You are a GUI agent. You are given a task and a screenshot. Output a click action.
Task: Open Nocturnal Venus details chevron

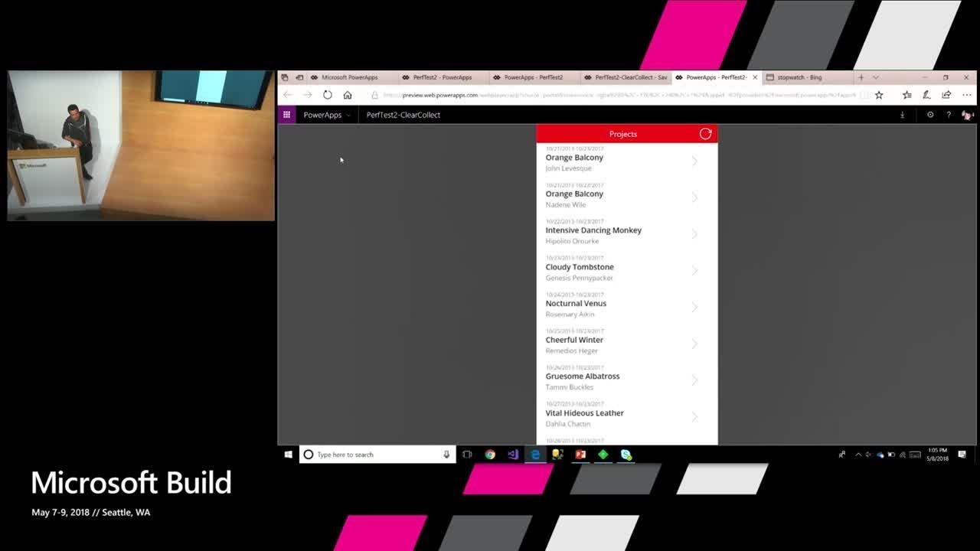coord(694,307)
